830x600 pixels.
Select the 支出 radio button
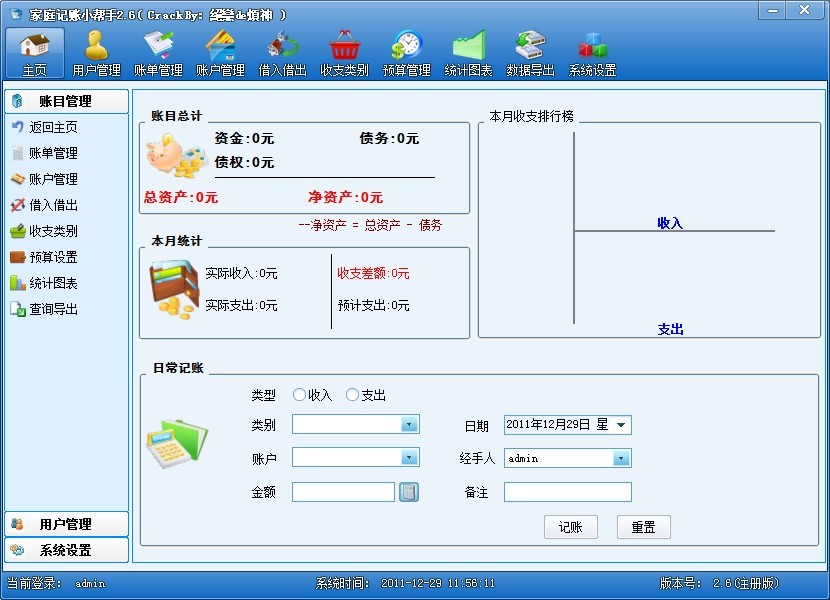coord(352,395)
